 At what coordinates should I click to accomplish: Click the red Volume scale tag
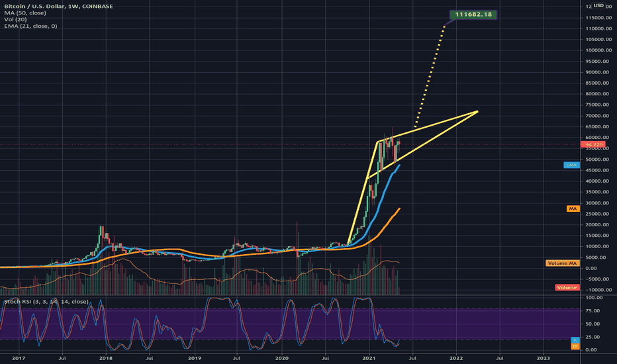[x=567, y=287]
